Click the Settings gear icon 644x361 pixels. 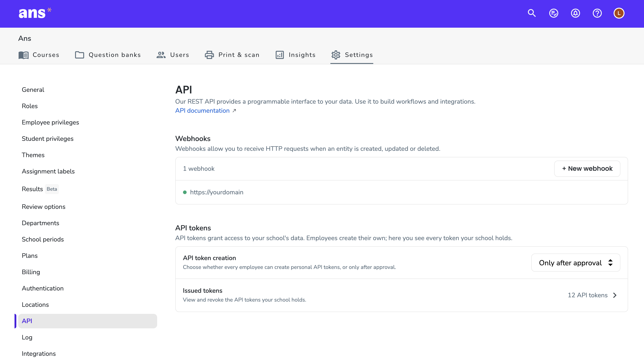pyautogui.click(x=336, y=55)
